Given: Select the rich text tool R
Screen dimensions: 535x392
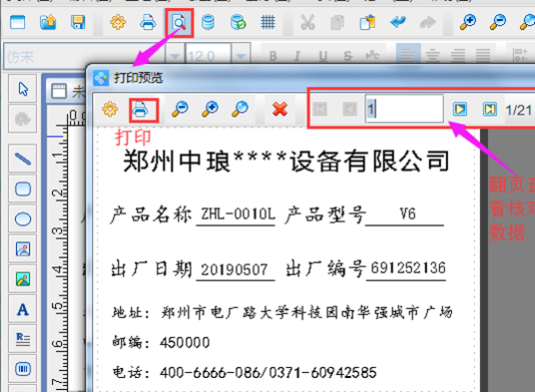Looking at the screenshot, I should coord(23,339).
